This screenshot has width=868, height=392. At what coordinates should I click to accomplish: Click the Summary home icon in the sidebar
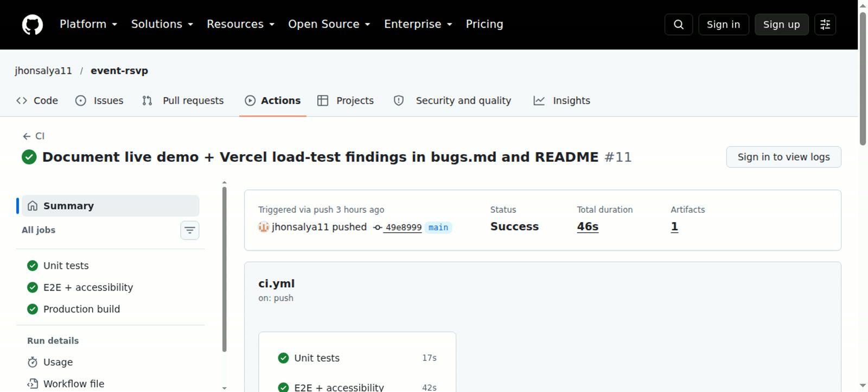click(x=33, y=206)
